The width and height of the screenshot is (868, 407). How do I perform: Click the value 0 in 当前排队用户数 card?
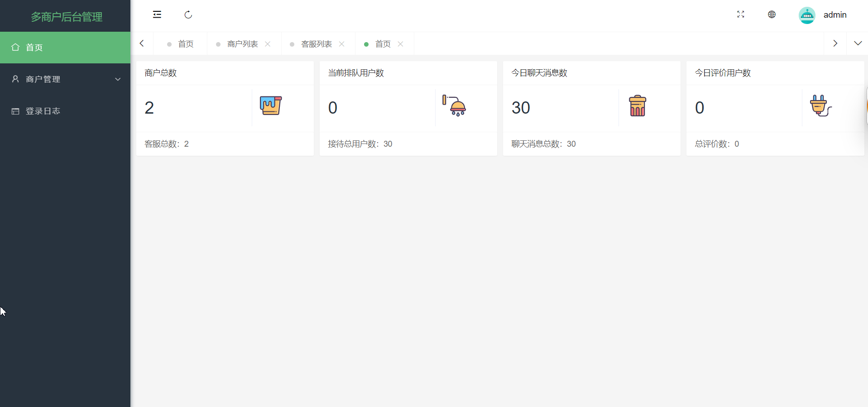click(x=333, y=108)
